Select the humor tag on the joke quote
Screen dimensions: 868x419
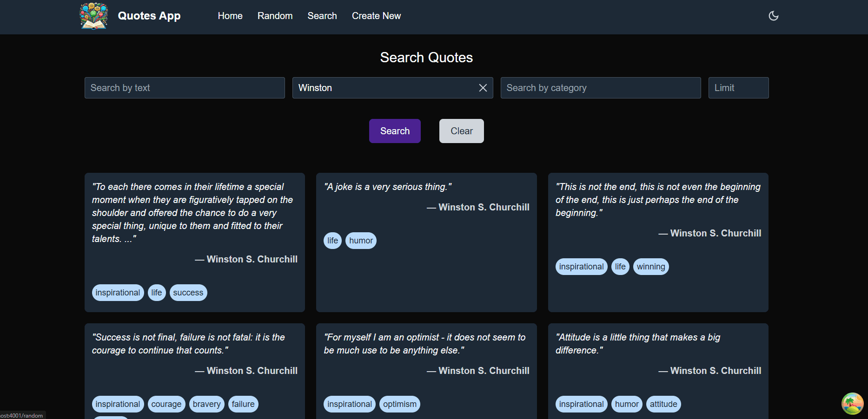[361, 241]
